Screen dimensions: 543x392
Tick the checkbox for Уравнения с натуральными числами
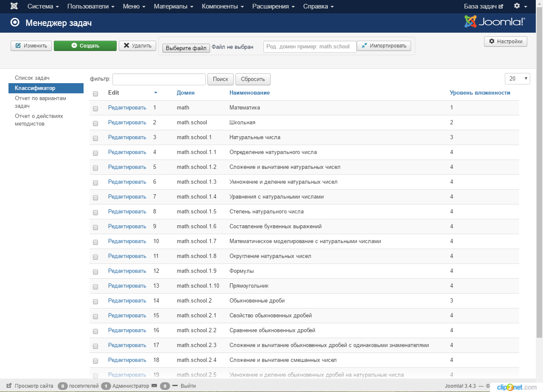click(x=95, y=198)
